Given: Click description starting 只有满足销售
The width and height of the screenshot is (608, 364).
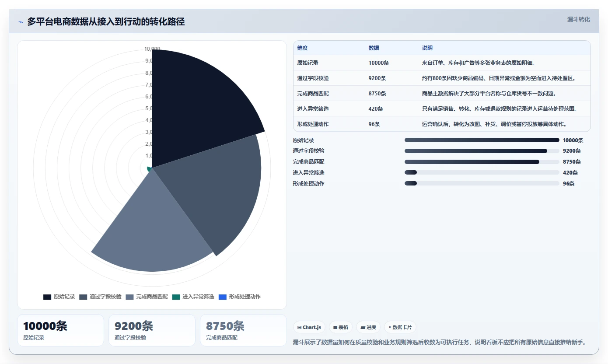Looking at the screenshot, I should pyautogui.click(x=500, y=109).
